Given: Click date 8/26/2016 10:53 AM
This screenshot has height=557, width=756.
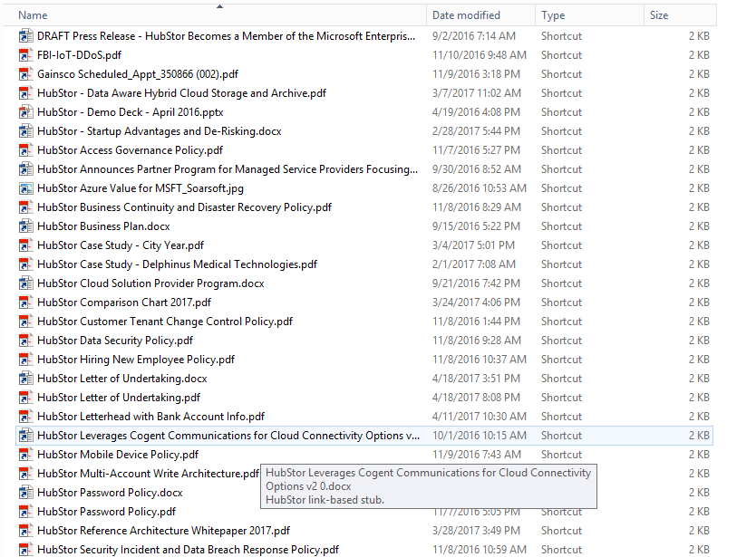Looking at the screenshot, I should click(x=480, y=188).
